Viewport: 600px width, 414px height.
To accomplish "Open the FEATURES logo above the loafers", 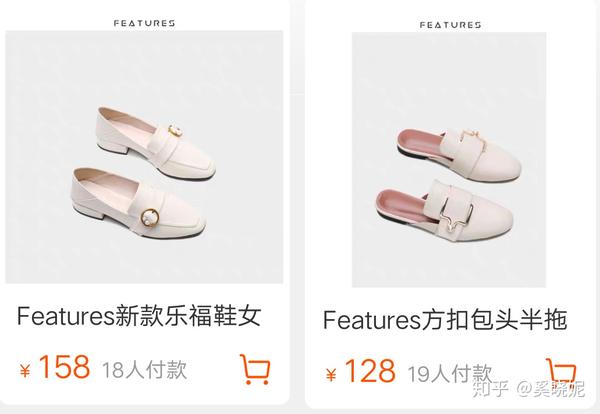I will 144,23.
